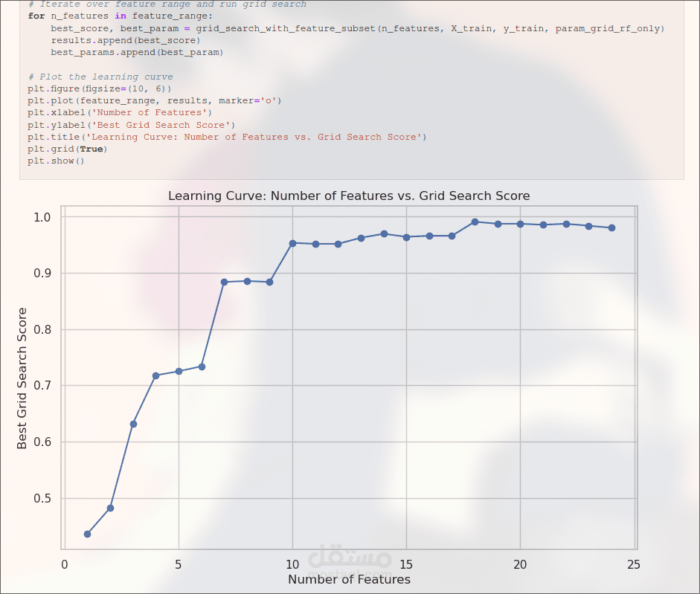Click the x-axis tick label 25
This screenshot has width=700, height=594.
coord(634,564)
